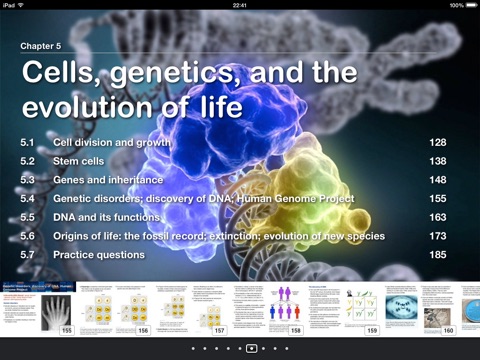Tap the chapter dot right after the highlighted one
Image resolution: width=480 pixels, height=360 pixels.
point(263,349)
